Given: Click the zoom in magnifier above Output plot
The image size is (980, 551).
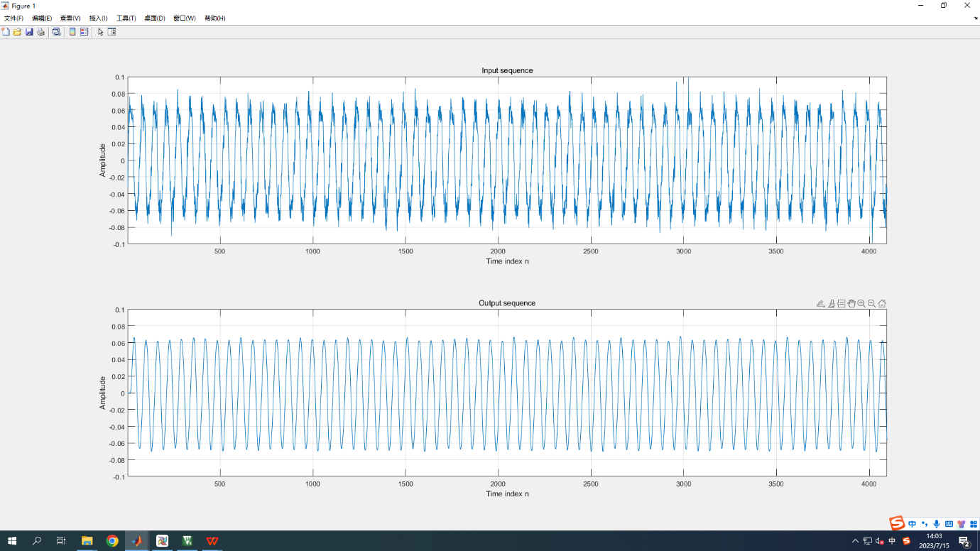Looking at the screenshot, I should click(861, 304).
